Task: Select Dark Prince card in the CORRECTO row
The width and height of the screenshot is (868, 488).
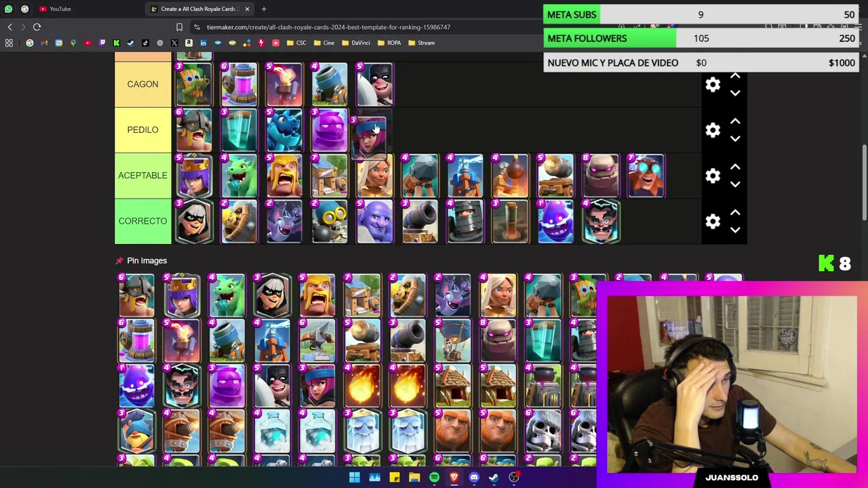Action: pyautogui.click(x=465, y=221)
